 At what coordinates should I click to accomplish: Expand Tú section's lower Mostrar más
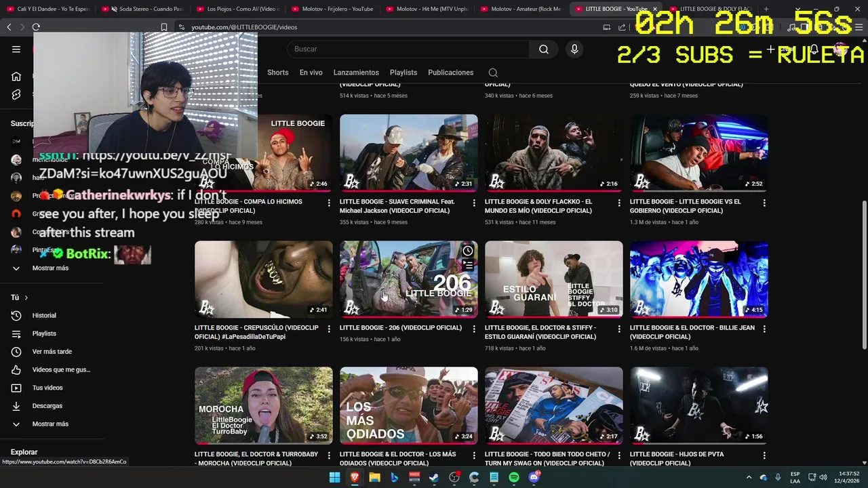click(x=52, y=424)
